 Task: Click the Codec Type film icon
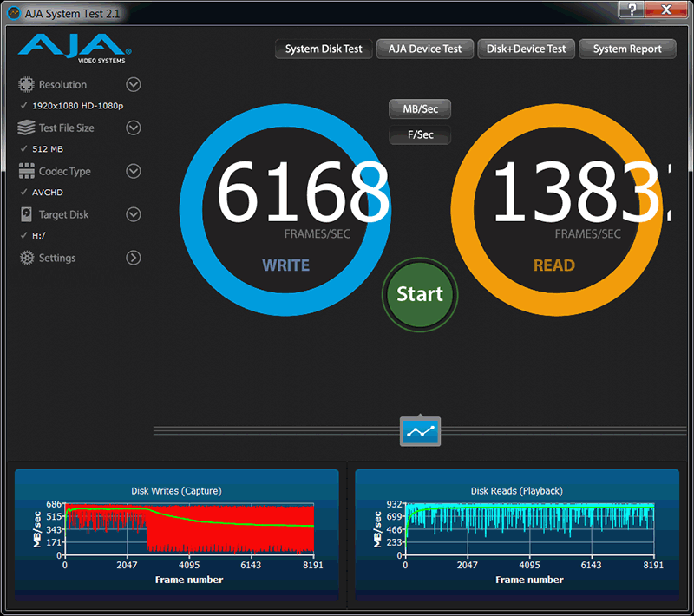pyautogui.click(x=27, y=171)
